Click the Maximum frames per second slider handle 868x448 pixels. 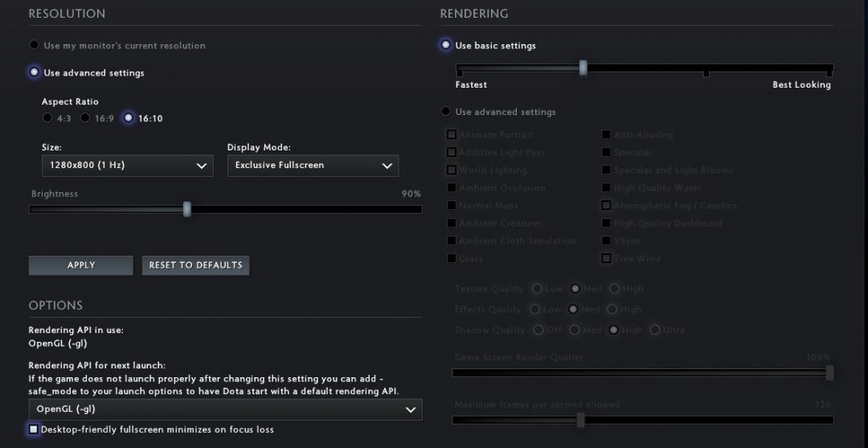click(x=580, y=420)
